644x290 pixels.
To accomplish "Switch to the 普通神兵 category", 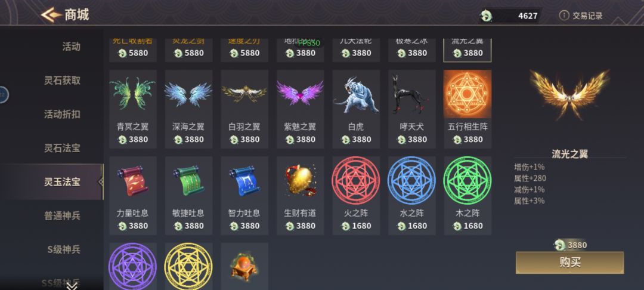I will pyautogui.click(x=62, y=215).
